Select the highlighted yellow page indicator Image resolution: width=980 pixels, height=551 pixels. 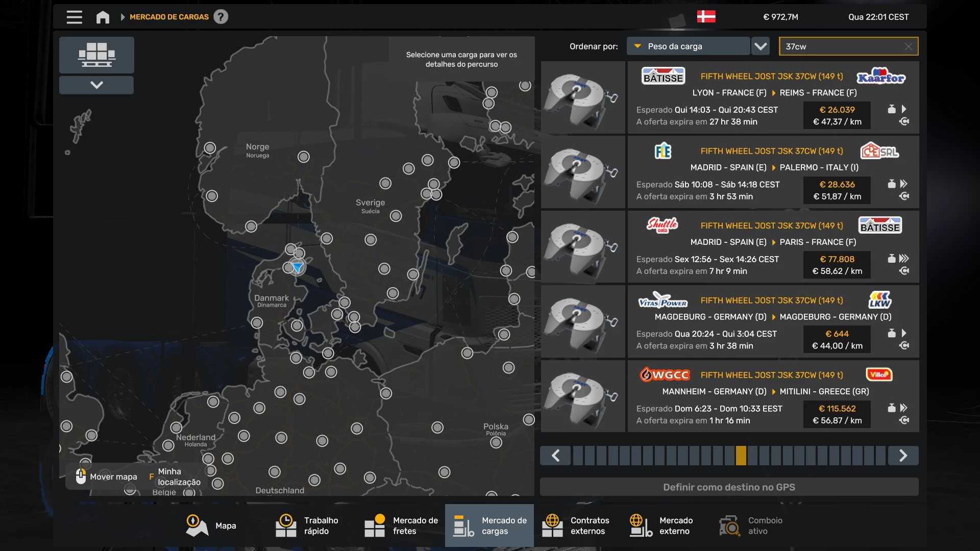click(x=741, y=456)
